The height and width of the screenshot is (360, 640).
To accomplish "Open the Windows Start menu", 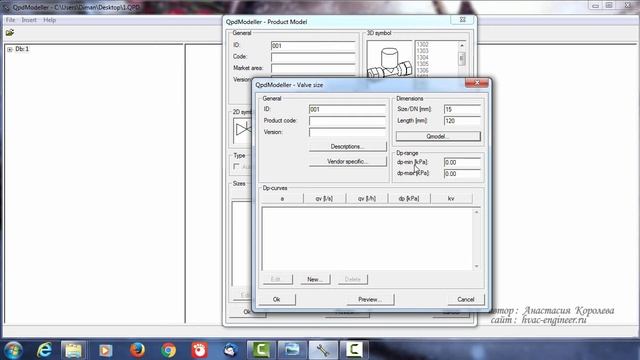I will coord(13,350).
